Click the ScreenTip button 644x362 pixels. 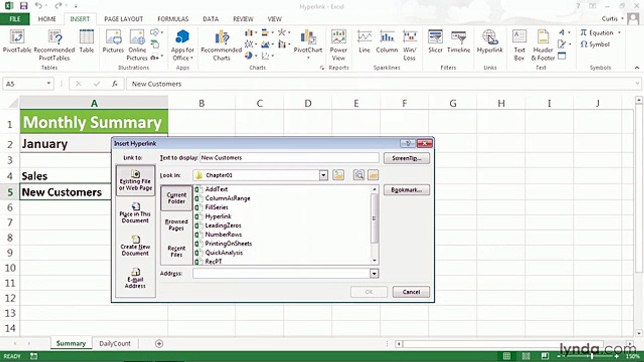[407, 158]
